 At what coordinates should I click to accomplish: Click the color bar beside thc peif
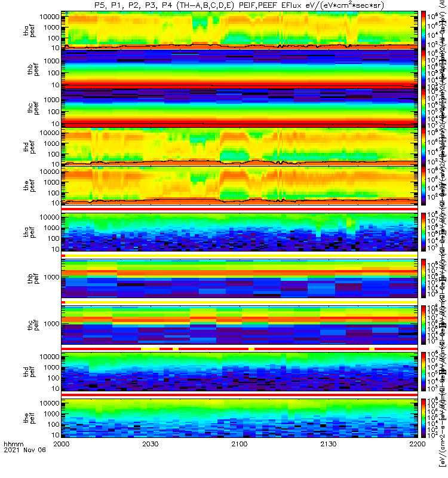[x=424, y=325]
